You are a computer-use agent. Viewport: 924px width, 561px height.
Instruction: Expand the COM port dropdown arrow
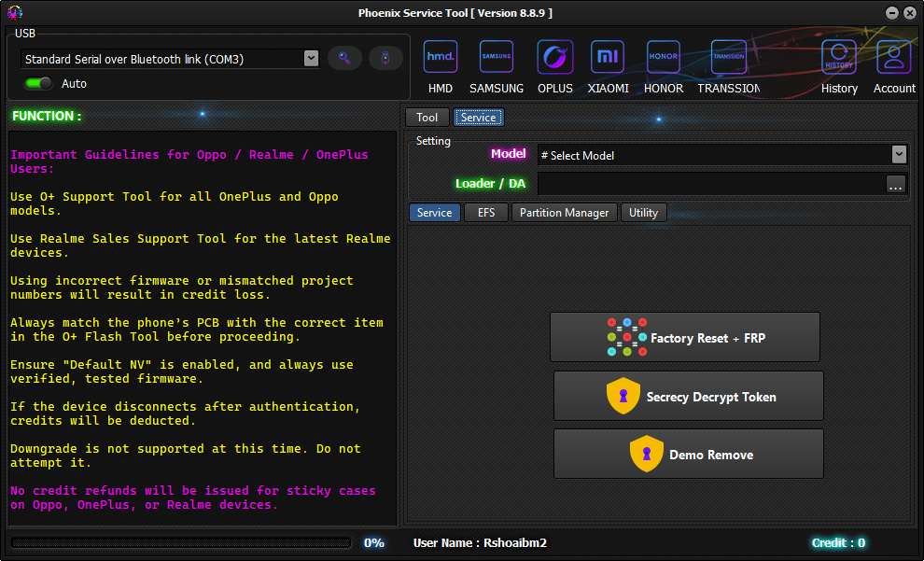click(311, 58)
